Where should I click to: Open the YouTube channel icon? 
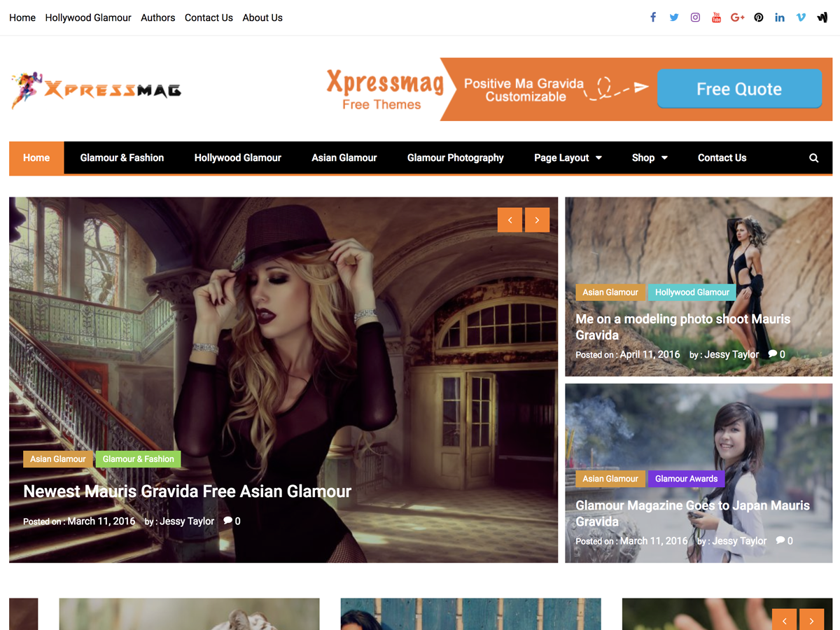[x=716, y=17]
